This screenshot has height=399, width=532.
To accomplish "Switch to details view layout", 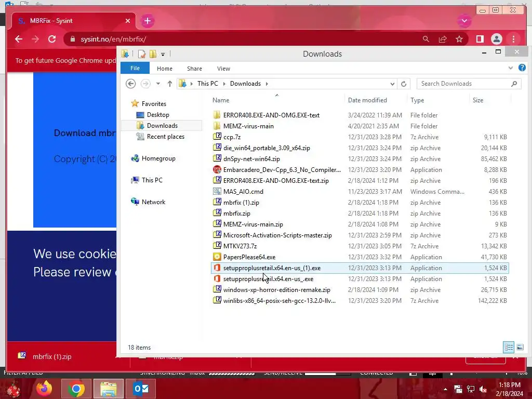I will [508, 347].
